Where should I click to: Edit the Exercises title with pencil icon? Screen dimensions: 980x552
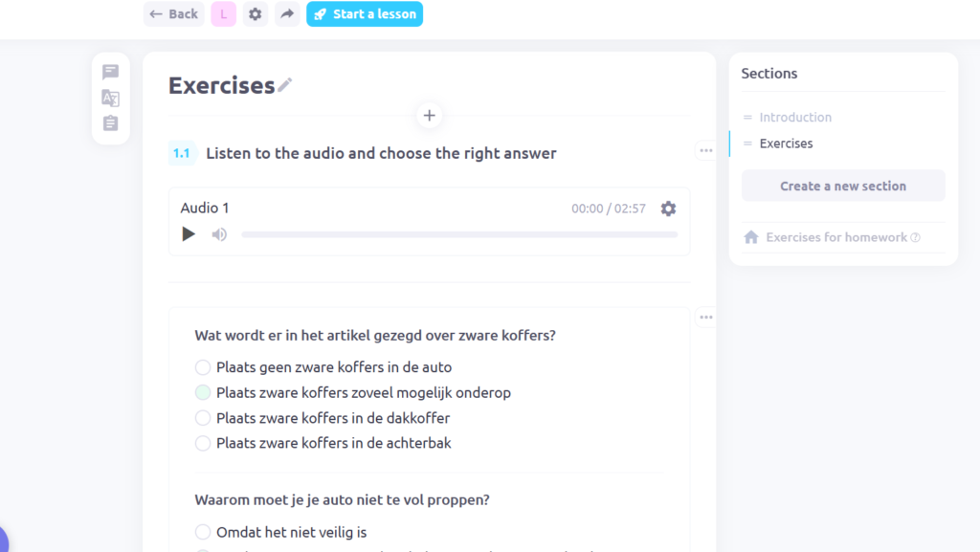coord(285,85)
